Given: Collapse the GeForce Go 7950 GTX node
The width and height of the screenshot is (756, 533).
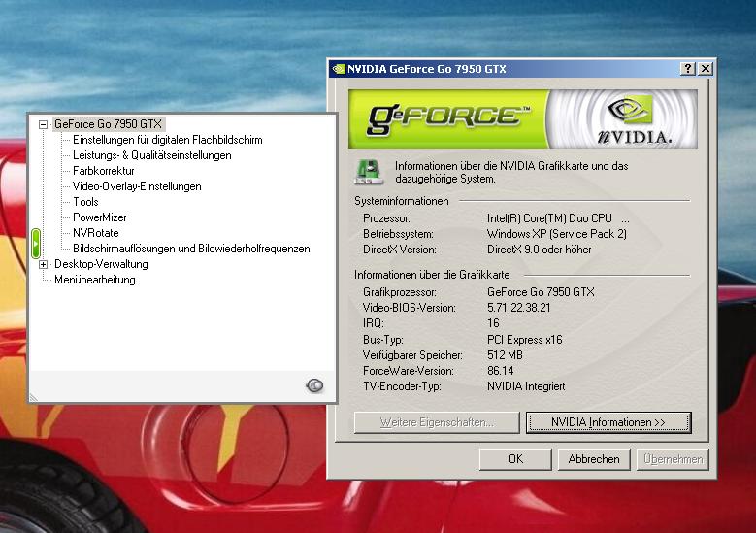Looking at the screenshot, I should coord(43,124).
